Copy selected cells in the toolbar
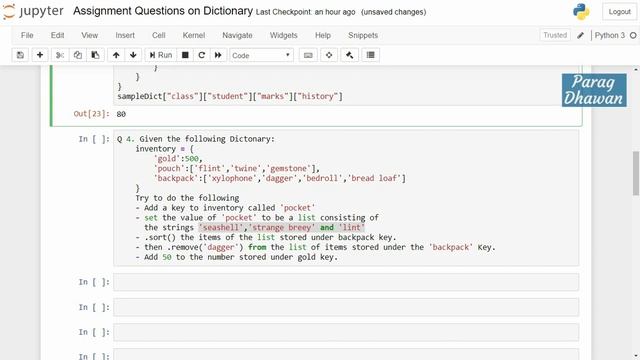 [78, 55]
